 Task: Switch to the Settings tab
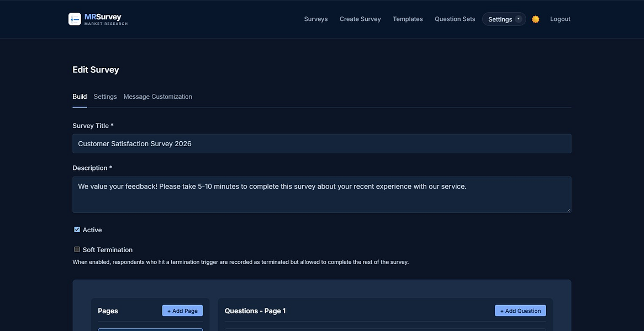pos(105,97)
